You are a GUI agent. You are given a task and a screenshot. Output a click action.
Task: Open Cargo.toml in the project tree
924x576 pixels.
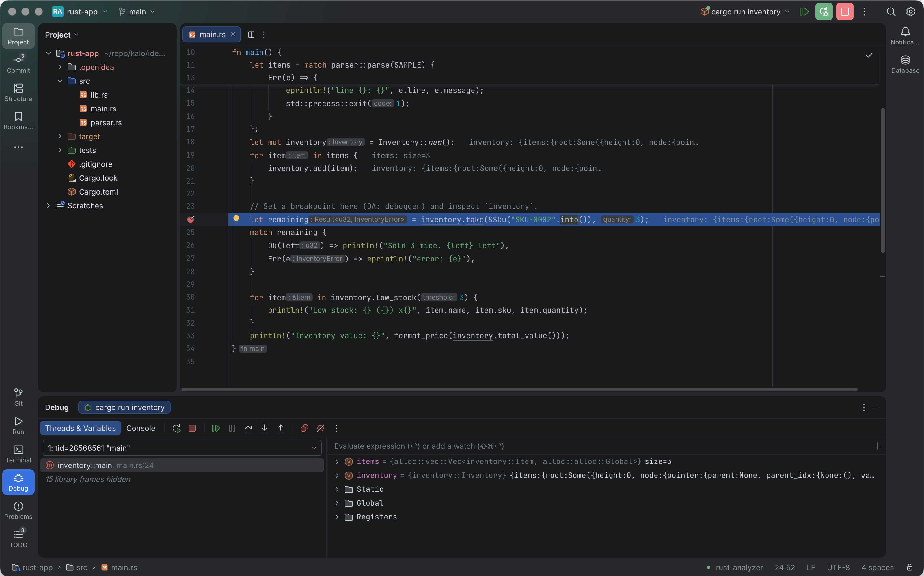coord(98,192)
